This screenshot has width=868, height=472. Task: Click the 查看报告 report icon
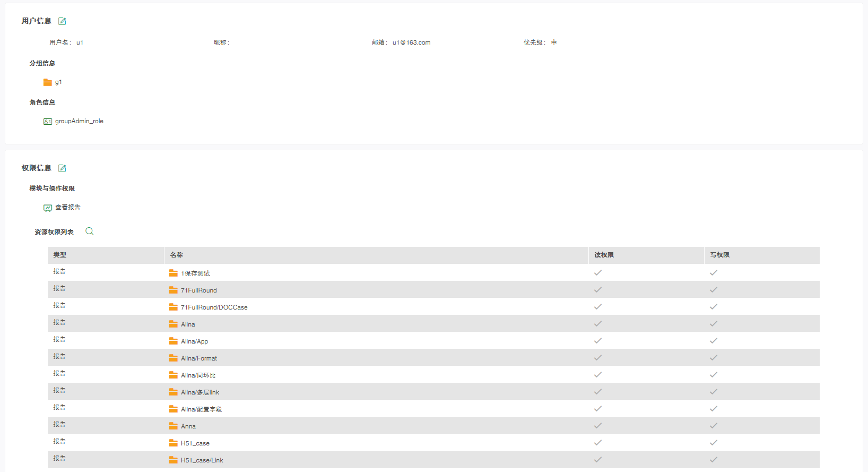click(x=48, y=208)
